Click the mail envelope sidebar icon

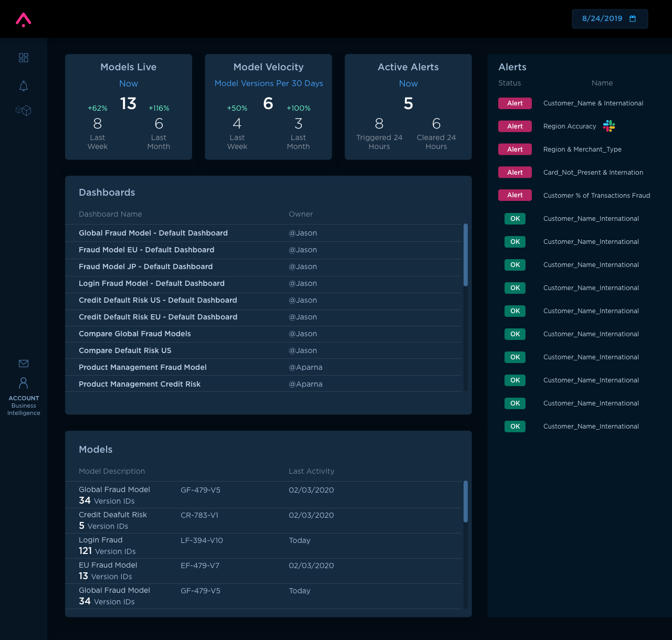pyautogui.click(x=24, y=364)
